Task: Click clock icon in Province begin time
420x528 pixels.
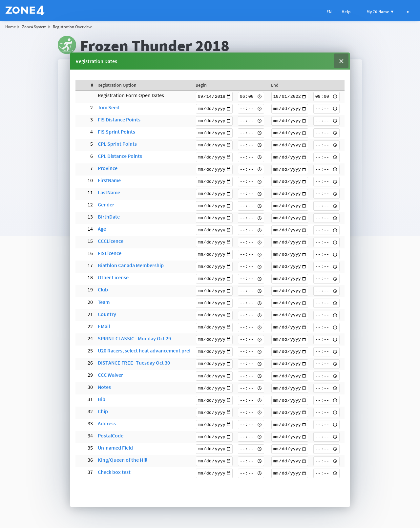Action: (259, 169)
